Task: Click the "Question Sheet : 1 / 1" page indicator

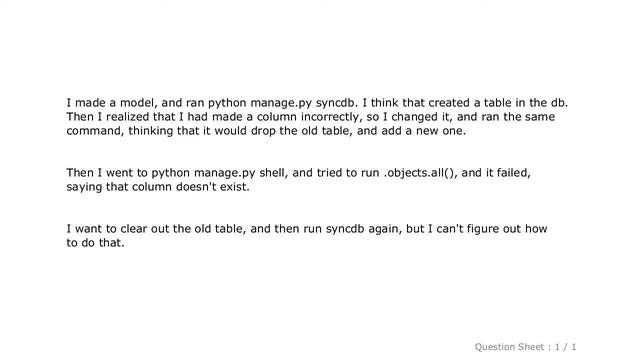Action: [525, 347]
